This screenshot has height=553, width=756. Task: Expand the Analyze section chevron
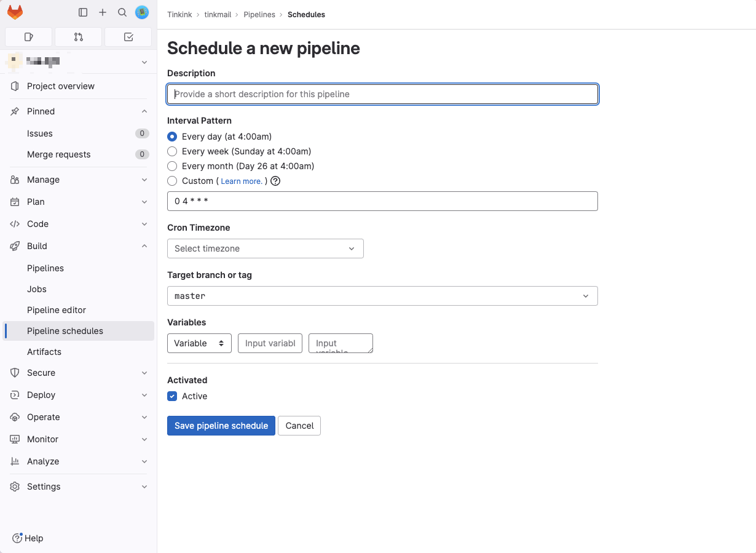(x=144, y=461)
